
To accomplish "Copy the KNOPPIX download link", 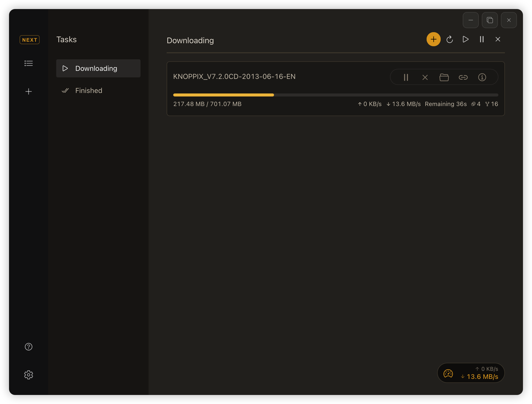I will click(x=463, y=77).
